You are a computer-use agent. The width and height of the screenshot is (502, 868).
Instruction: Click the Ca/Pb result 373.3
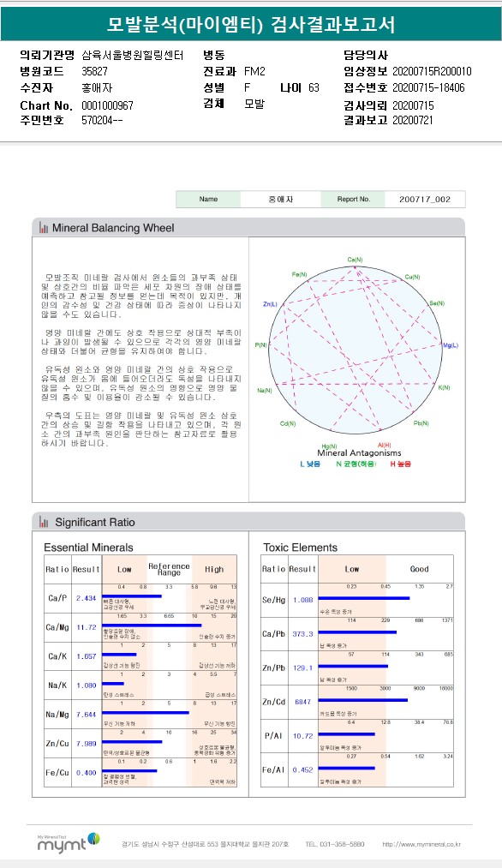point(302,634)
